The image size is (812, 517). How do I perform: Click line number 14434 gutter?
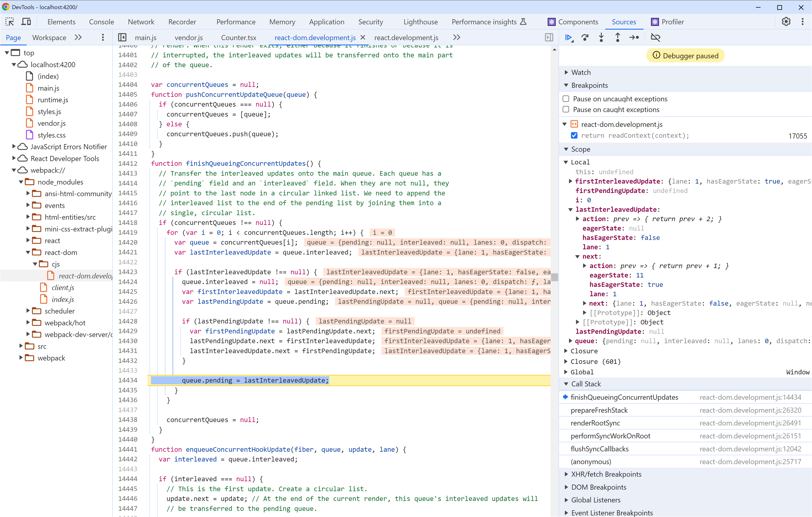tap(128, 380)
